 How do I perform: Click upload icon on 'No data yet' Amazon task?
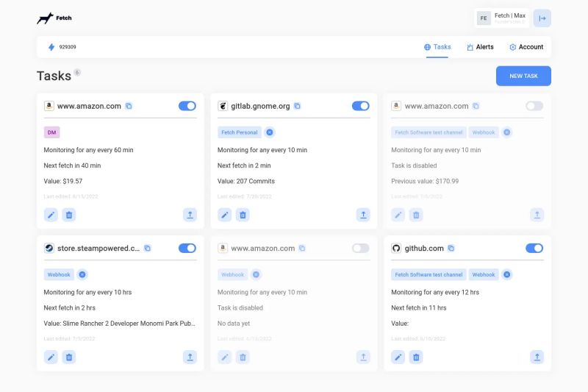tap(363, 357)
